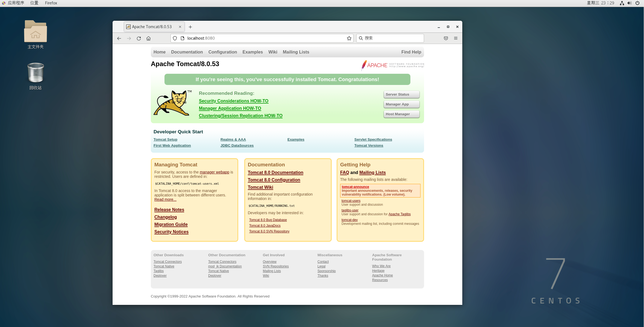Click the Tomcat cat logo
The height and width of the screenshot is (327, 644).
(x=172, y=103)
